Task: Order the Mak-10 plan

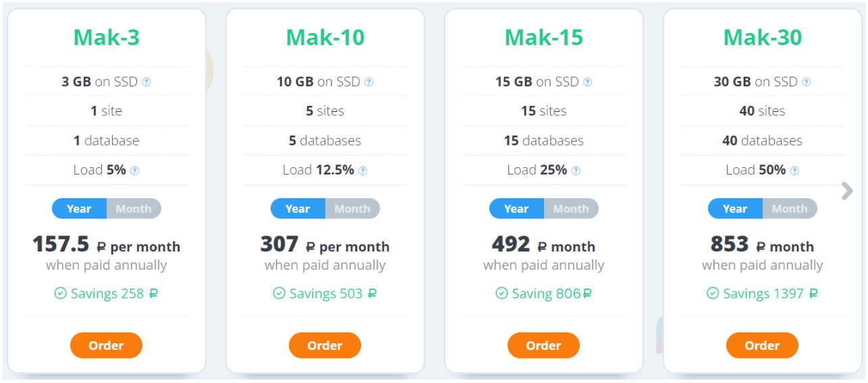Action: pos(325,345)
